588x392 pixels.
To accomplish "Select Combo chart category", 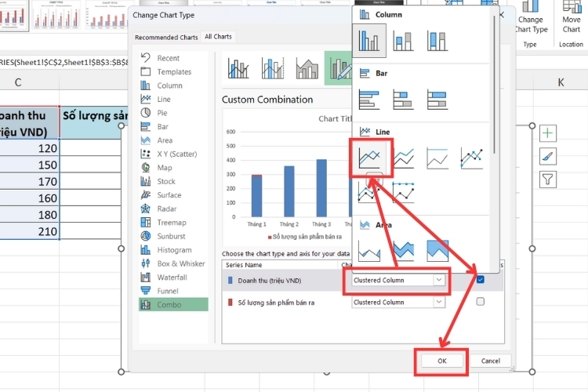I will click(x=173, y=305).
